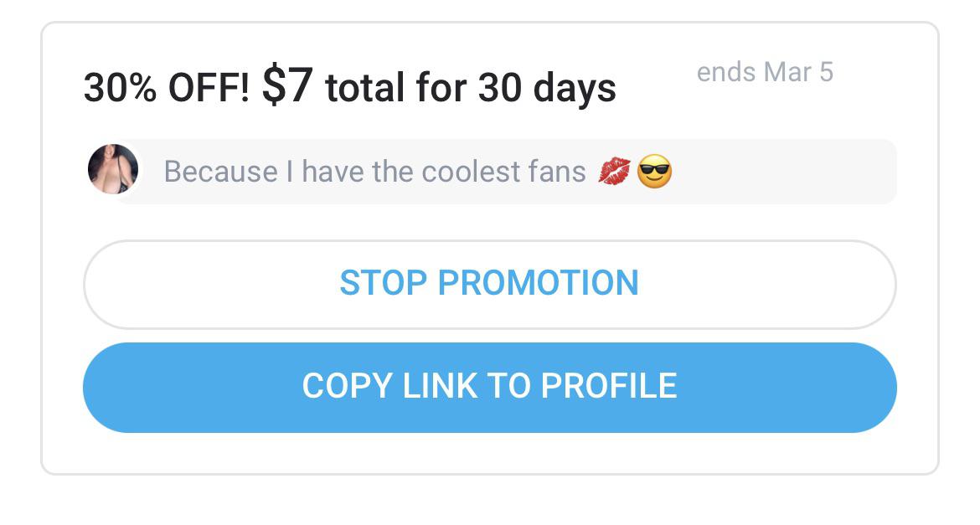Click the "30% OFF!" discount text
Viewport: 980px width, 525px height.
point(166,89)
